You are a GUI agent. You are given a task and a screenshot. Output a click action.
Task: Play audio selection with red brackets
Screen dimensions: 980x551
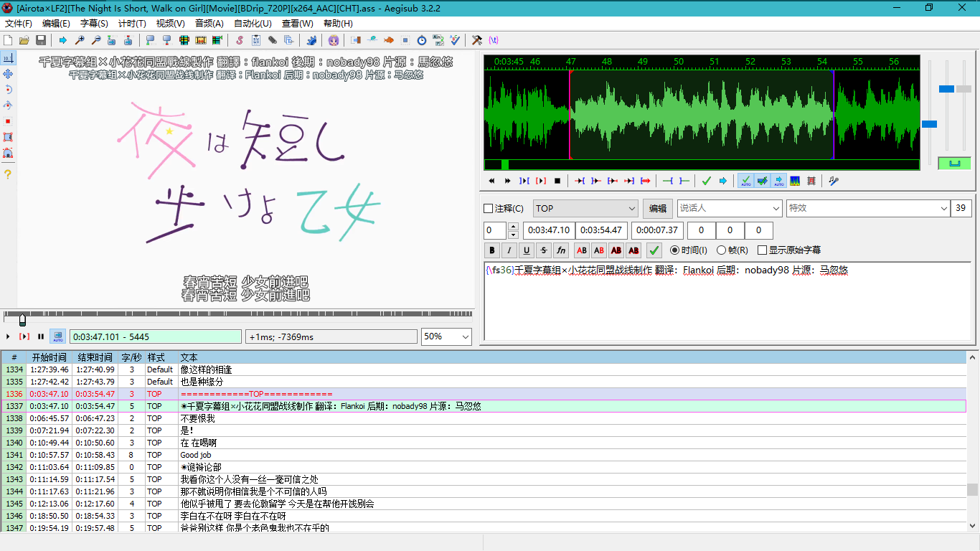pyautogui.click(x=541, y=181)
